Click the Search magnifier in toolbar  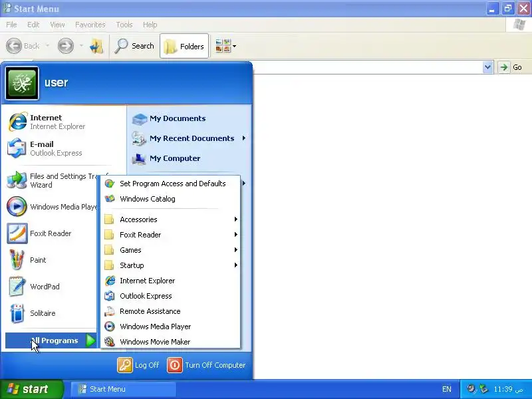pyautogui.click(x=121, y=46)
